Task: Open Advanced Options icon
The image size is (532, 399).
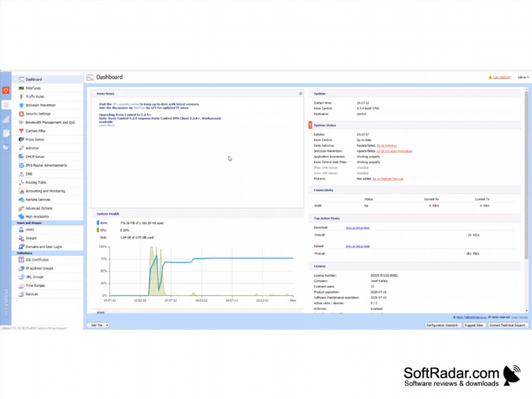Action: coord(21,208)
